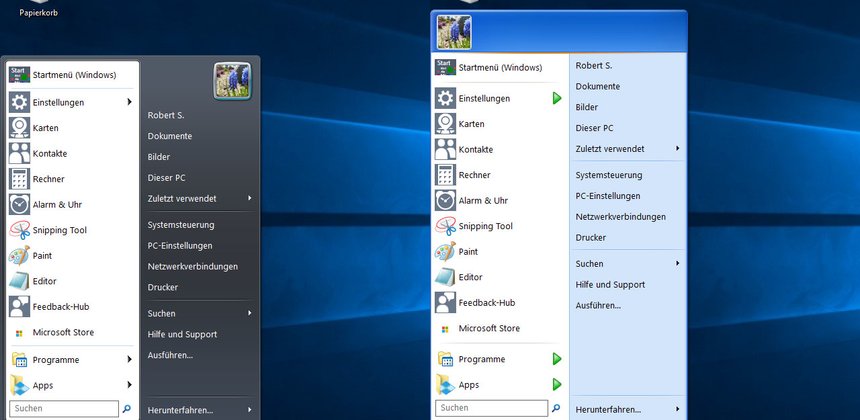Viewport: 860px width, 420px height.
Task: Click Programme folder icon in right blue menu
Action: point(445,359)
